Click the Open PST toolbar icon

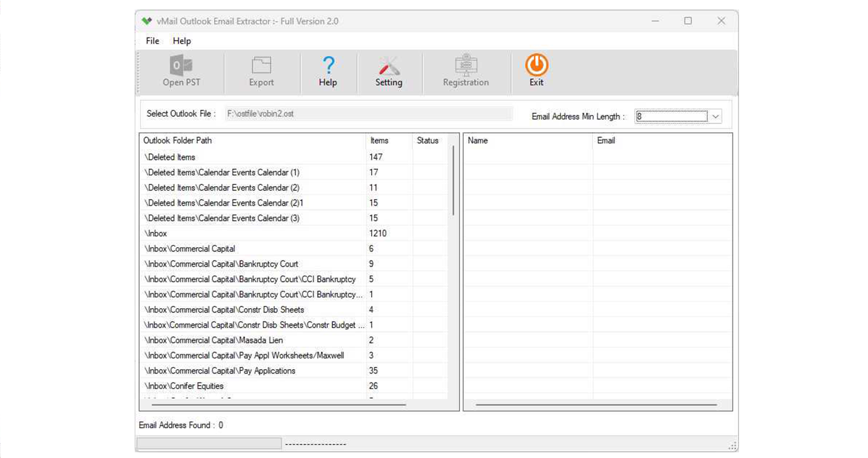point(180,71)
